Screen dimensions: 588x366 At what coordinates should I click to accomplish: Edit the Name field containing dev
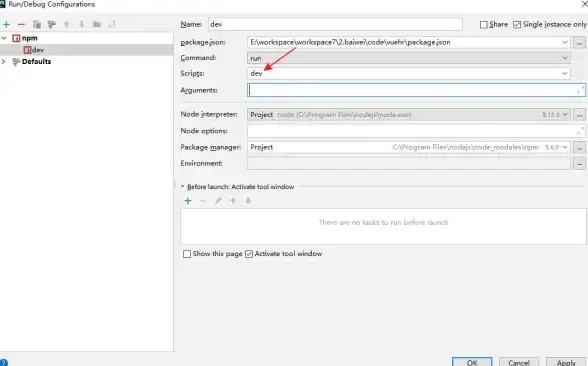(335, 24)
